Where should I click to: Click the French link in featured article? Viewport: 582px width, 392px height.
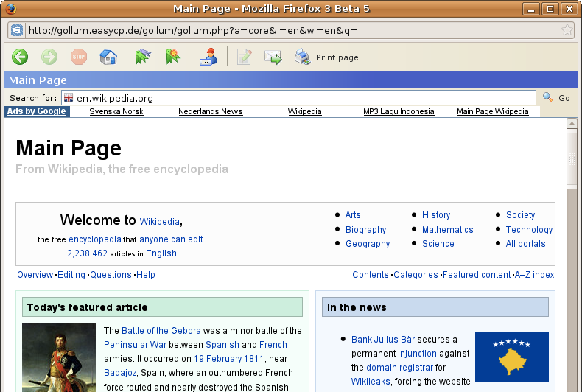273,345
